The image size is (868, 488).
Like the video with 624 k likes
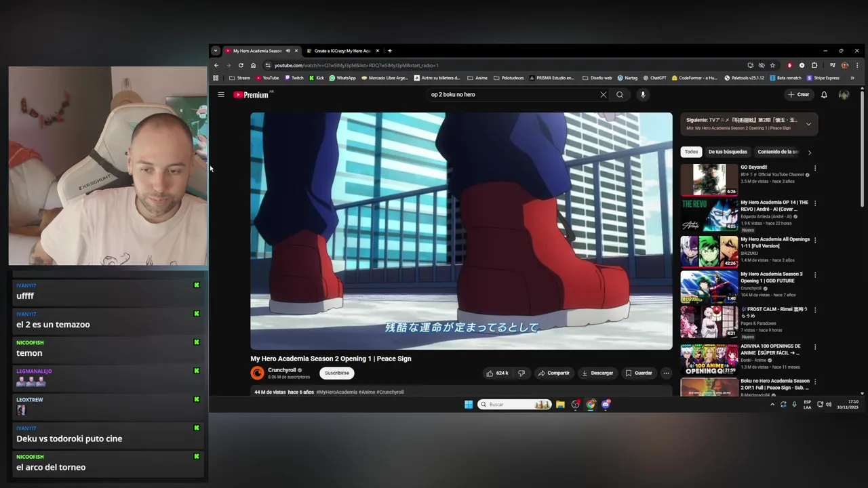tap(497, 373)
